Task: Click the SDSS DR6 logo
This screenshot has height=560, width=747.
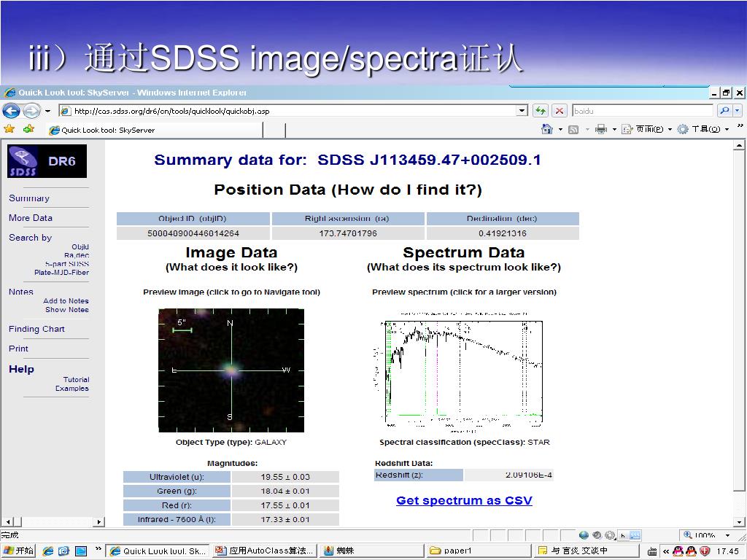Action: click(x=47, y=161)
